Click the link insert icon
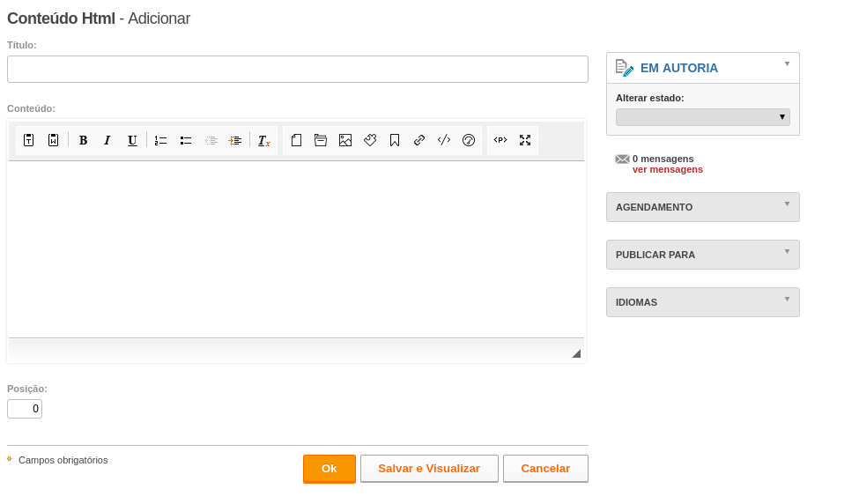Viewport: 859px width, 504px height. click(x=419, y=140)
